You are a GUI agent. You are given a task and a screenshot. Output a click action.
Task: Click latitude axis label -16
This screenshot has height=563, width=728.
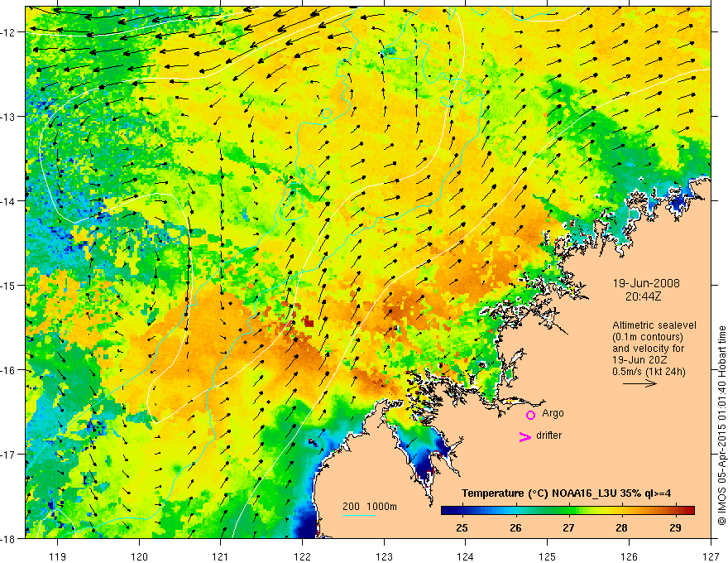click(x=9, y=370)
